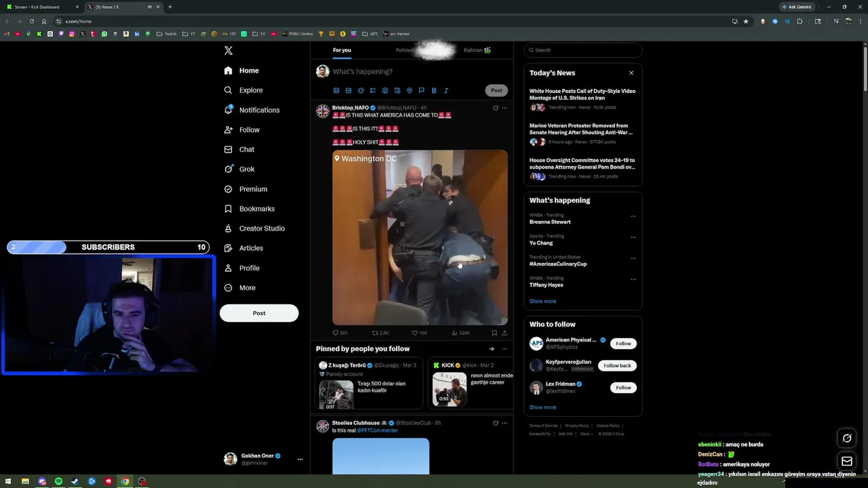868x488 pixels.
Task: Open options for #AmericasCulinaryCup trend
Action: pyautogui.click(x=633, y=258)
